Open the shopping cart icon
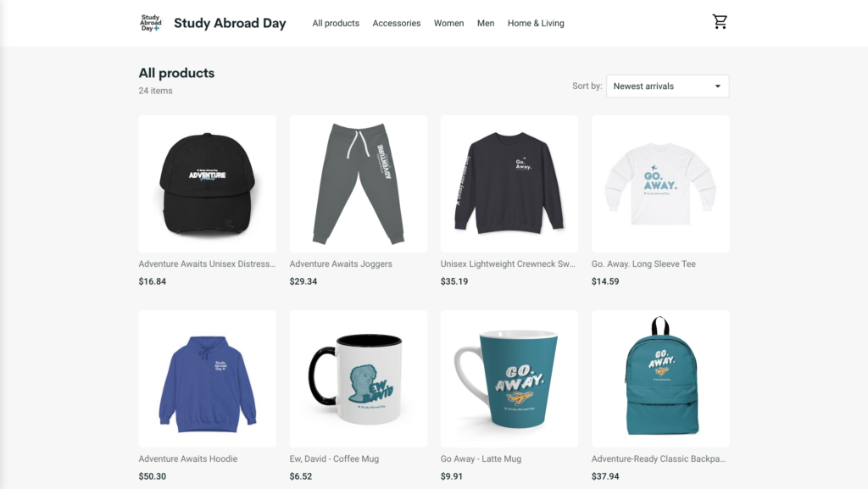Image resolution: width=868 pixels, height=489 pixels. point(720,22)
